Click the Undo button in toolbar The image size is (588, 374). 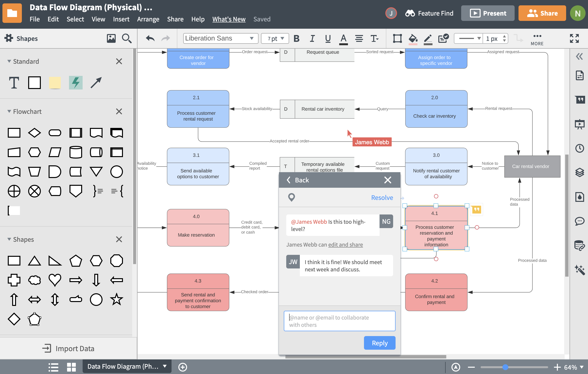(150, 39)
